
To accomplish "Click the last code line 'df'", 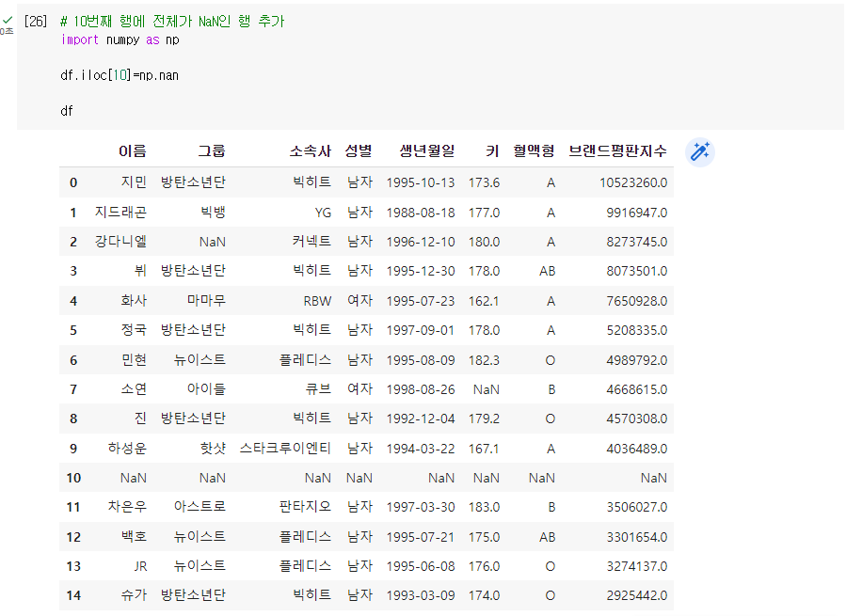I will 67,111.
